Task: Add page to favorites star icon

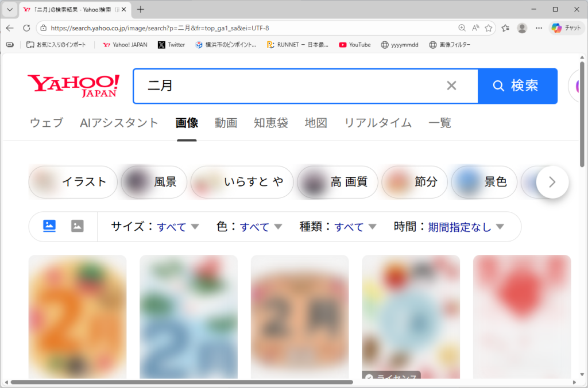Action: click(x=489, y=28)
